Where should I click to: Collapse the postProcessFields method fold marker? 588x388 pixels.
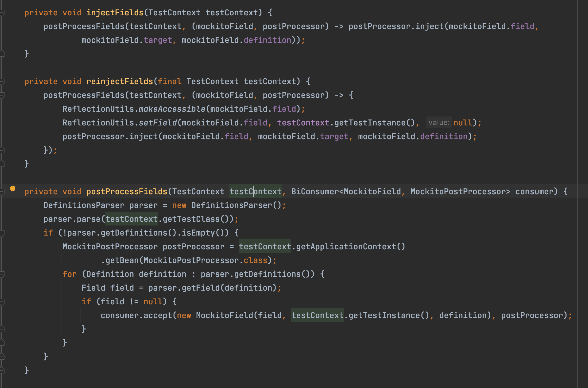point(2,192)
